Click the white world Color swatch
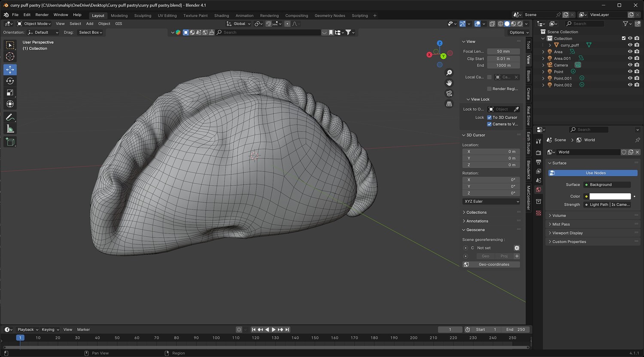Viewport: 644px width, 357px height. [x=610, y=196]
